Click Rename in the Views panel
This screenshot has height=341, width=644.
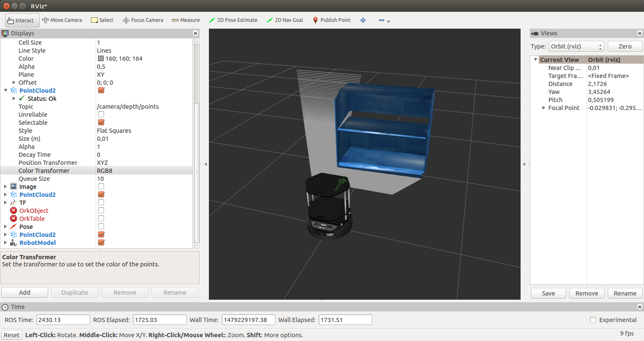pyautogui.click(x=625, y=293)
